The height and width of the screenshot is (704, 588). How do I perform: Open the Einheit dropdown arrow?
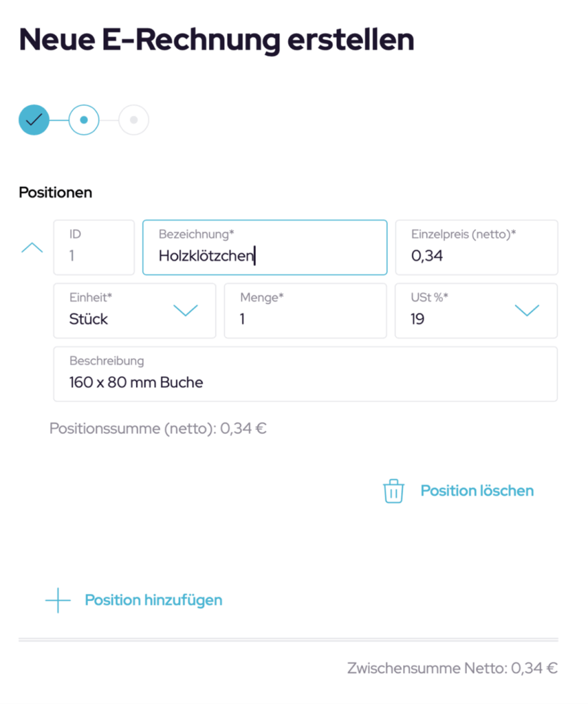186,311
